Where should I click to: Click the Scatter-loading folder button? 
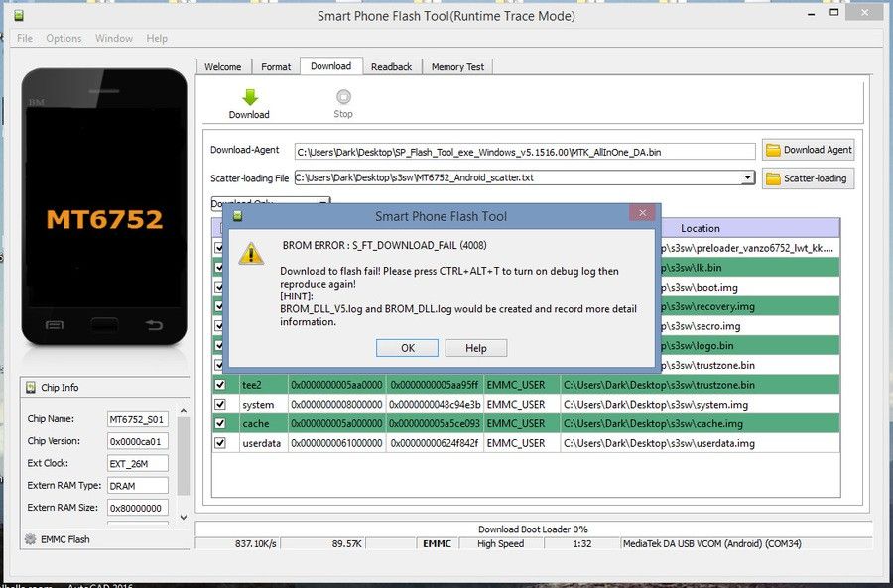pyautogui.click(x=808, y=178)
